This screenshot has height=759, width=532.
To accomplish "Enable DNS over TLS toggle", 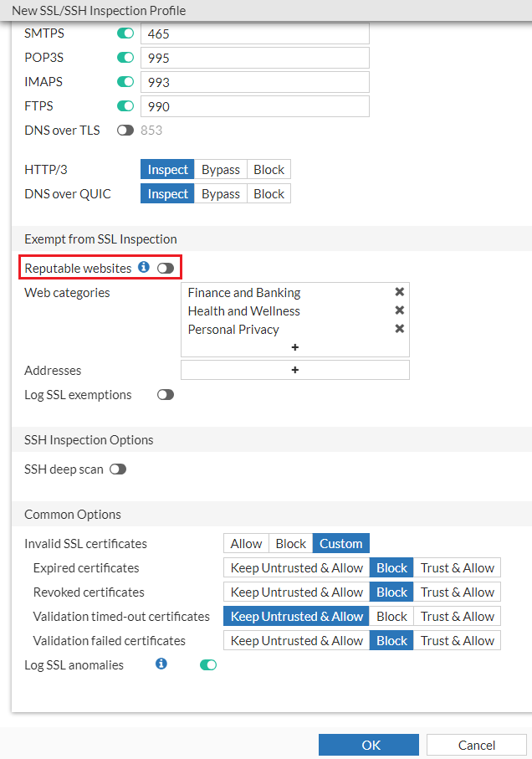I will (x=125, y=131).
